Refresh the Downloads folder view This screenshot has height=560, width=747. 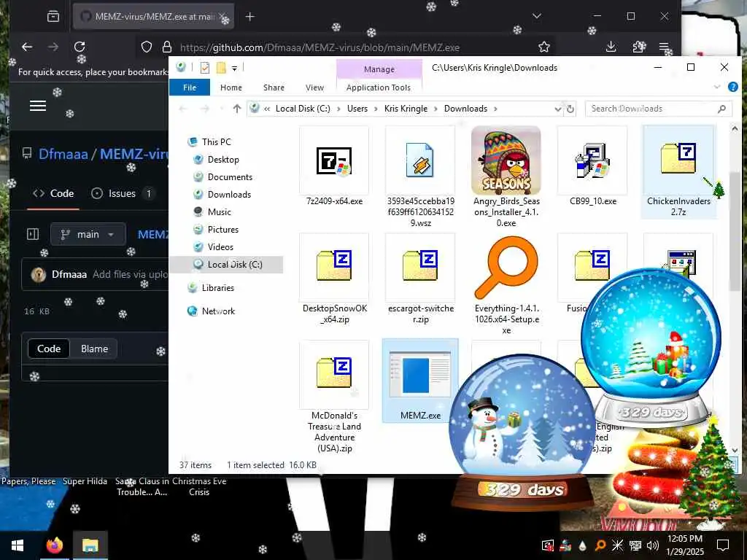click(x=570, y=109)
